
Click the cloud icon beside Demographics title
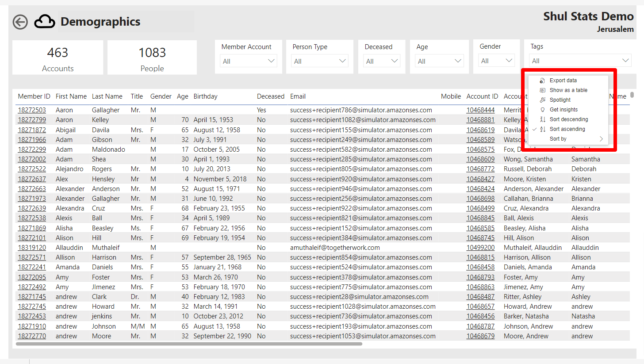[x=44, y=21]
